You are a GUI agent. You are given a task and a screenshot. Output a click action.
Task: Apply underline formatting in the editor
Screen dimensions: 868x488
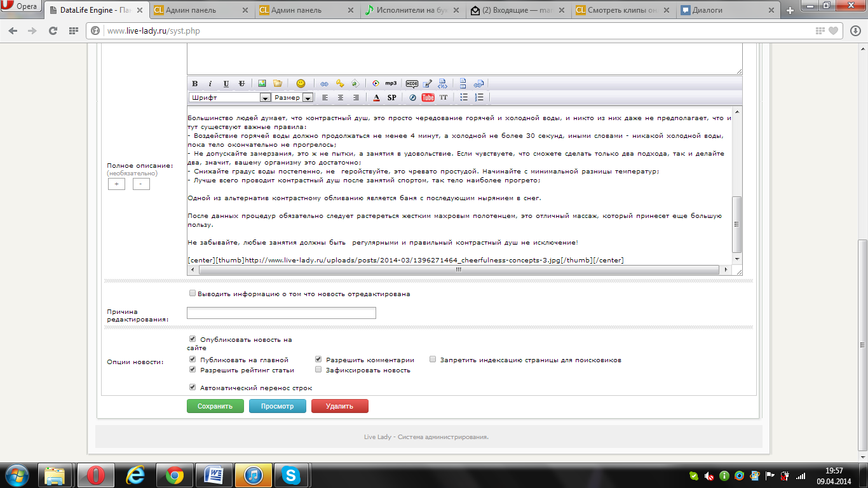tap(226, 84)
